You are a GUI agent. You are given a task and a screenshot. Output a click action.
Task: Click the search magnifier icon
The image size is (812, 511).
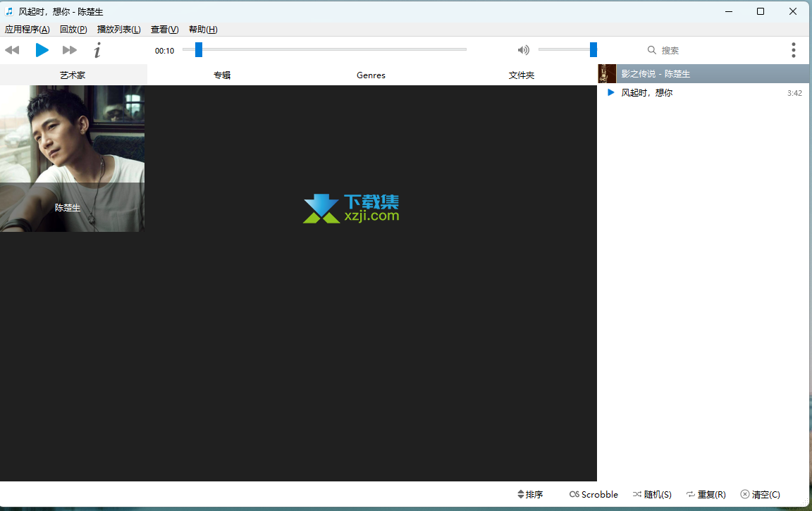(x=651, y=50)
